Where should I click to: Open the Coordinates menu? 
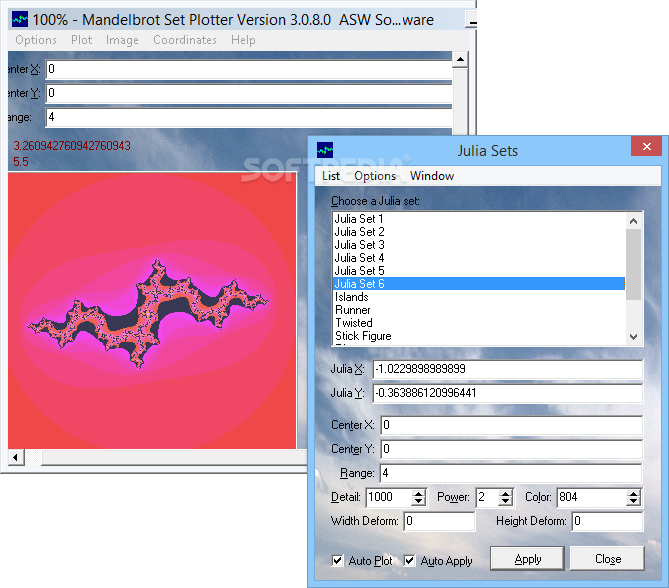click(x=185, y=40)
